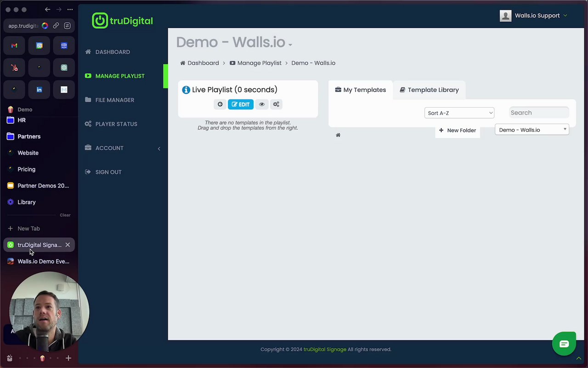Image resolution: width=588 pixels, height=368 pixels.
Task: Switch to My Templates tab
Action: (361, 90)
